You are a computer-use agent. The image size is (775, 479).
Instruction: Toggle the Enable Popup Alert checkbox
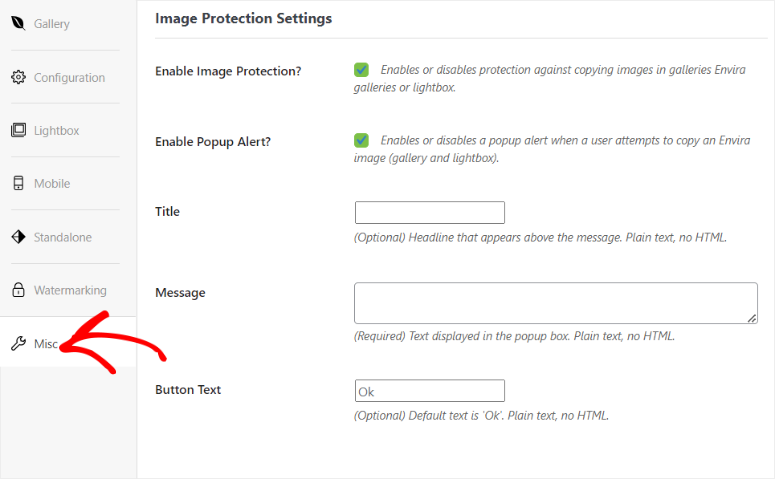[x=361, y=140]
